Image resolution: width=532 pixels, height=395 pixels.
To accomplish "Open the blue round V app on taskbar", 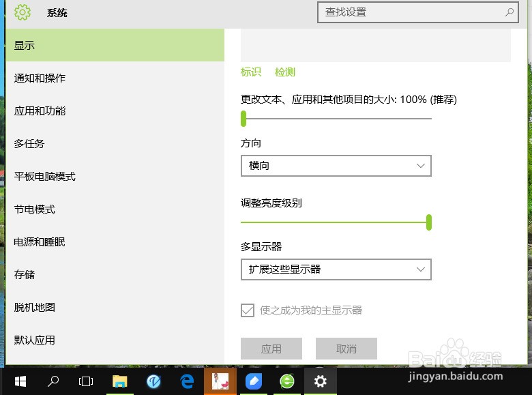I will (153, 381).
